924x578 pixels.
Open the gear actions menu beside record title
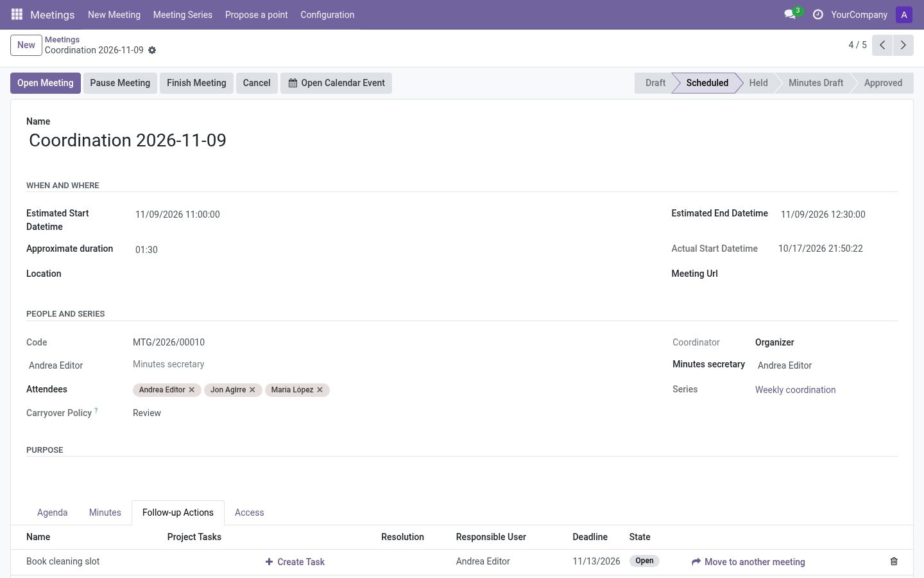pos(152,50)
